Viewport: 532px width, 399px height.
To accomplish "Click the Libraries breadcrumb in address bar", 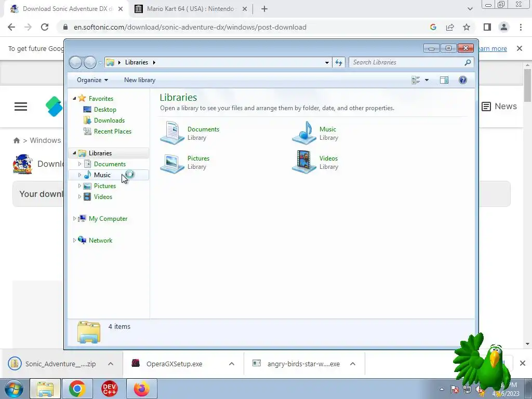I will click(x=137, y=62).
